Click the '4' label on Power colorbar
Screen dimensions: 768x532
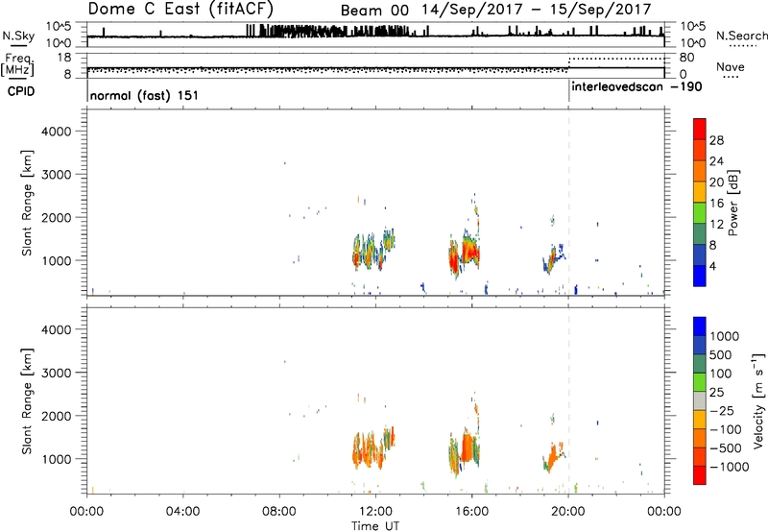(712, 267)
